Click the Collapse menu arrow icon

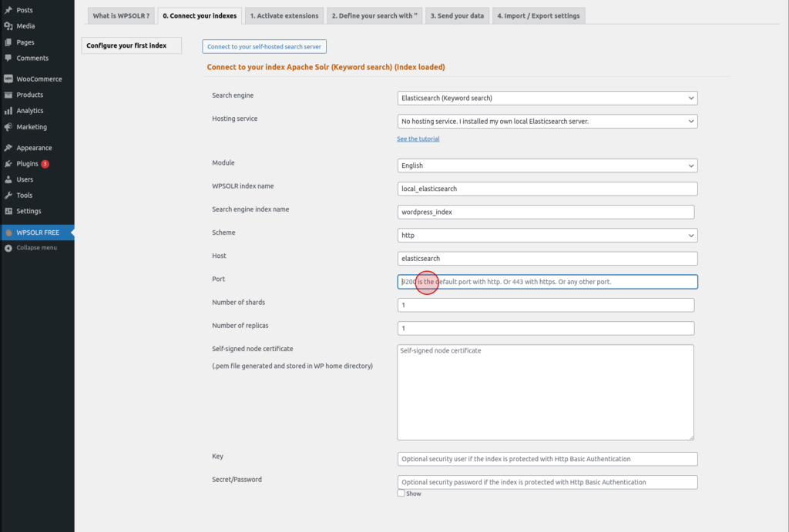(8, 248)
